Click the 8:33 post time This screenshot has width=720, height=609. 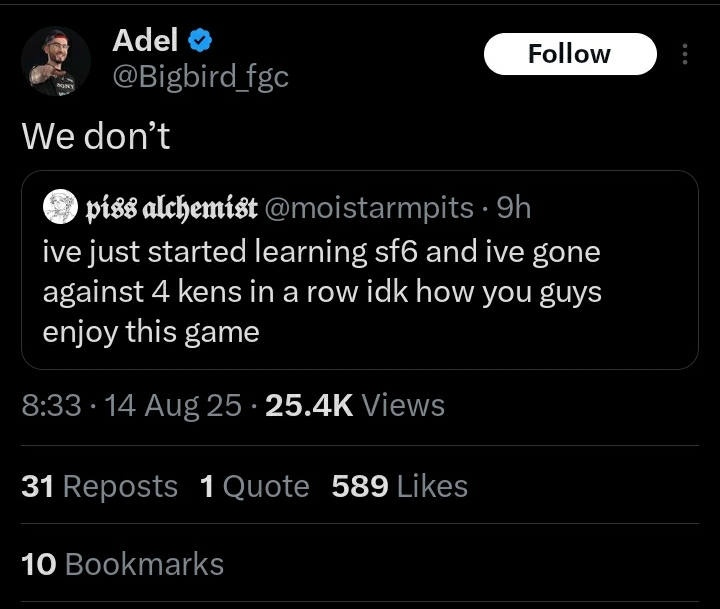49,405
